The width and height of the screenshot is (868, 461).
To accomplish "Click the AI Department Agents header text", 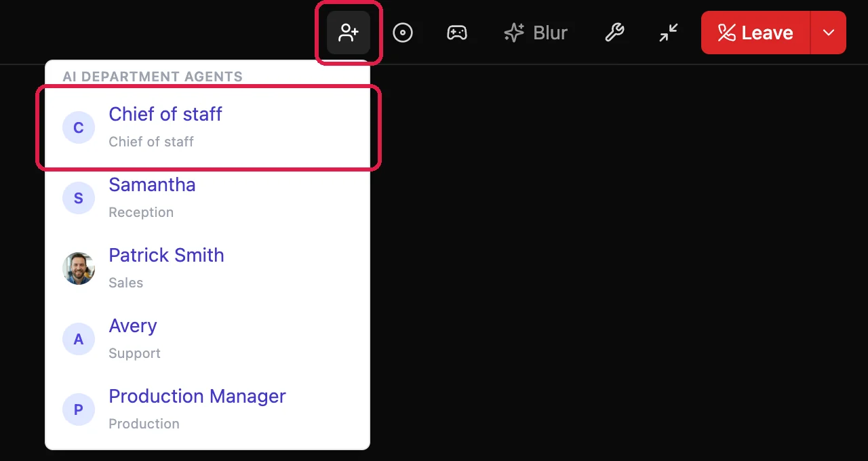I will point(153,77).
